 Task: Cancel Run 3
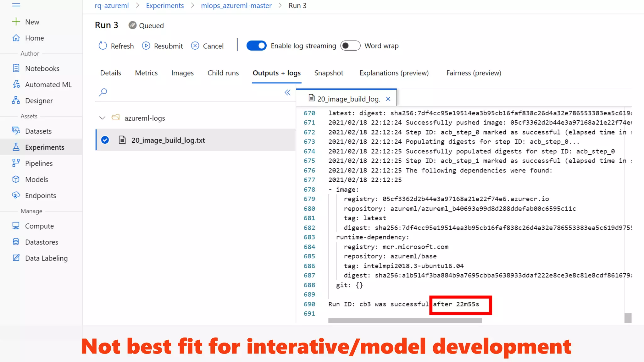[x=207, y=46]
